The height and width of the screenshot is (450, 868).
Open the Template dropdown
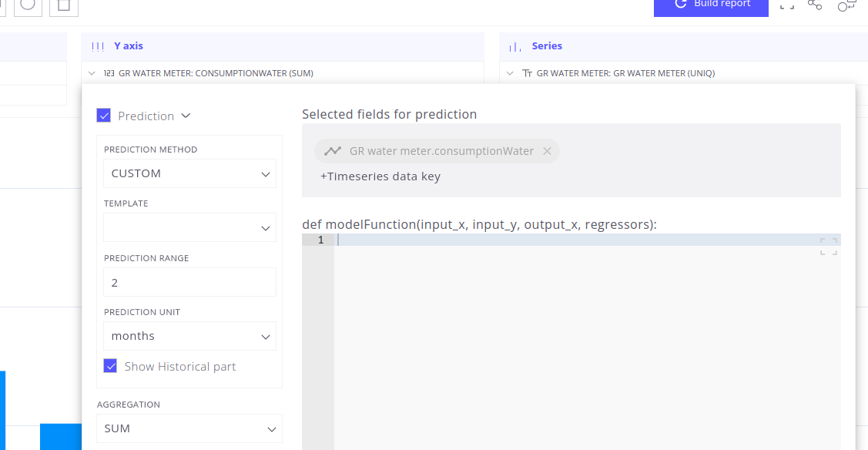189,227
